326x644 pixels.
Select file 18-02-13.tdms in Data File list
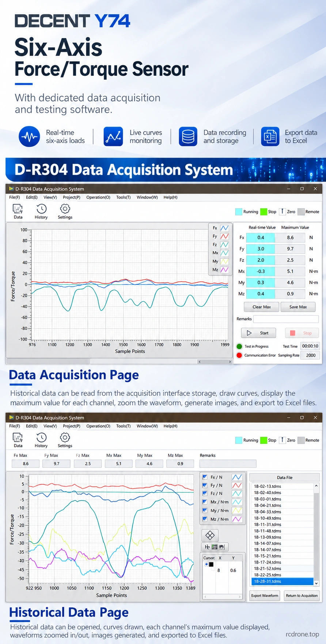point(283,486)
